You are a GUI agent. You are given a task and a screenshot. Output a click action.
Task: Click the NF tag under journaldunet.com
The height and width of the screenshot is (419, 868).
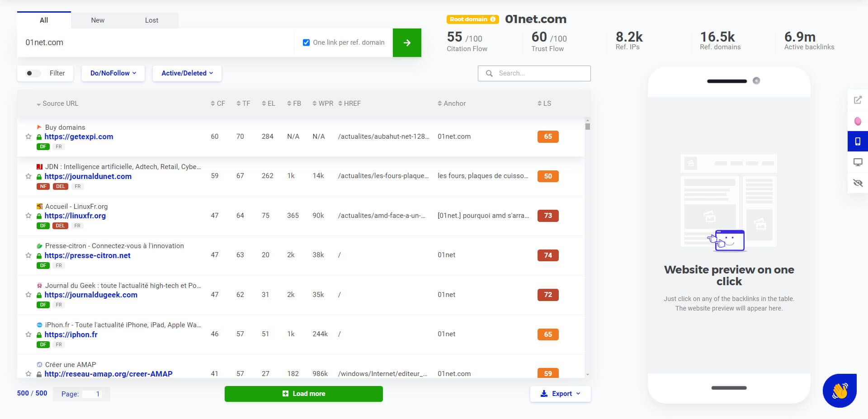point(43,186)
